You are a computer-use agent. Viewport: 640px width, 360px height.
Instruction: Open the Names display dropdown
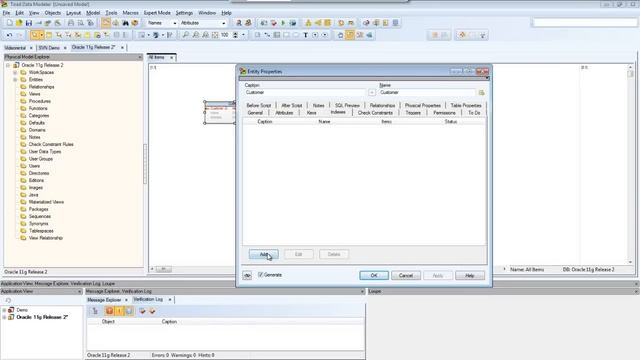coord(175,23)
